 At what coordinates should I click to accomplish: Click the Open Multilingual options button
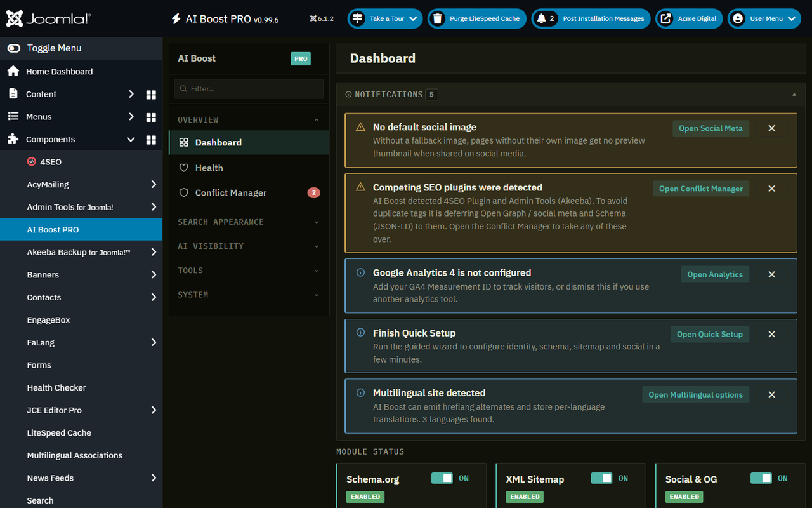click(695, 394)
